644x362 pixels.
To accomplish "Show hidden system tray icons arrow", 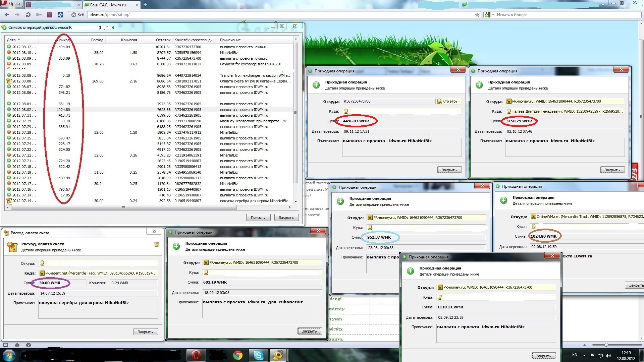I will pos(584,355).
